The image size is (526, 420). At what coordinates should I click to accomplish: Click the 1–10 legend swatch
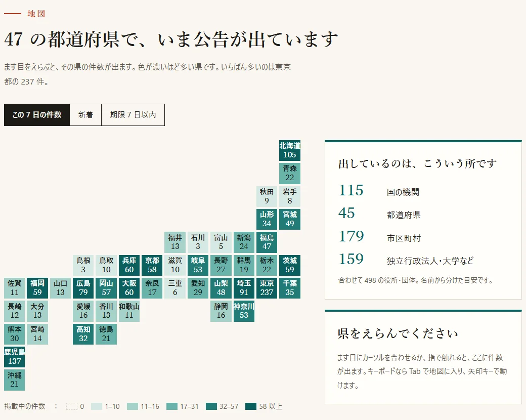click(96, 406)
